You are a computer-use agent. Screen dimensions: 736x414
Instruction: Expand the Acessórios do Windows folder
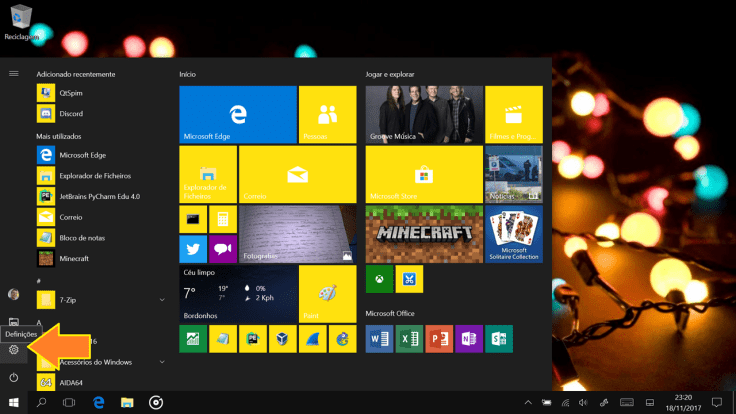161,361
